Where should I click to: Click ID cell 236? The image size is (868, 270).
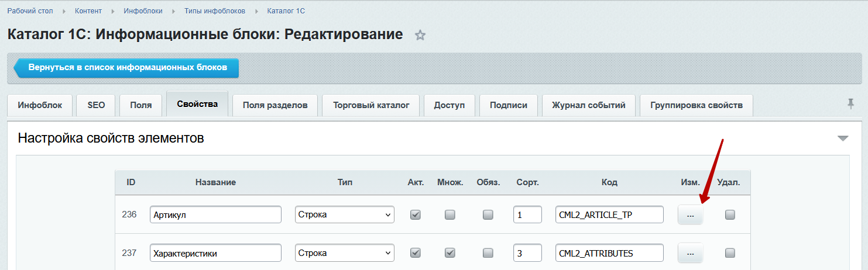[129, 214]
